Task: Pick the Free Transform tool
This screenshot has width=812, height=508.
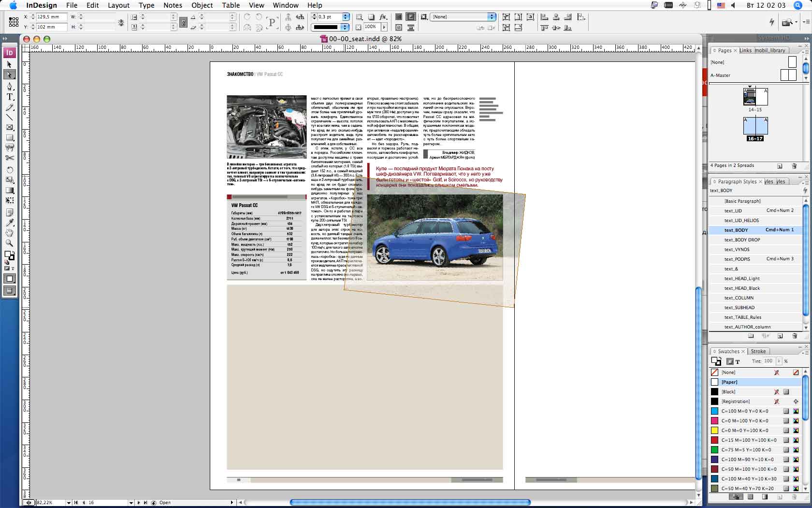Action: pos(9,200)
